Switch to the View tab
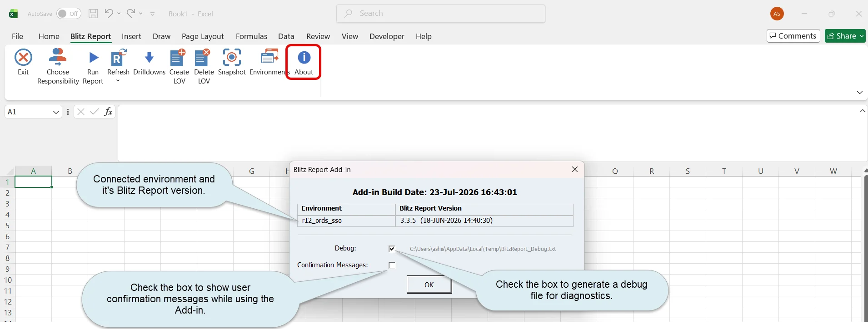 350,36
